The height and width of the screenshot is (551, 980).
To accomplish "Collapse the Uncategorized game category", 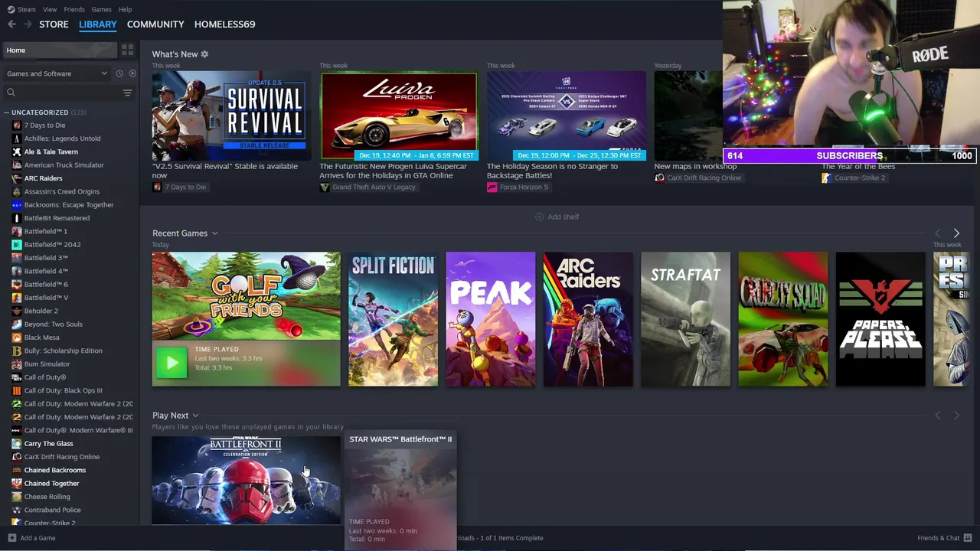I will coord(6,112).
